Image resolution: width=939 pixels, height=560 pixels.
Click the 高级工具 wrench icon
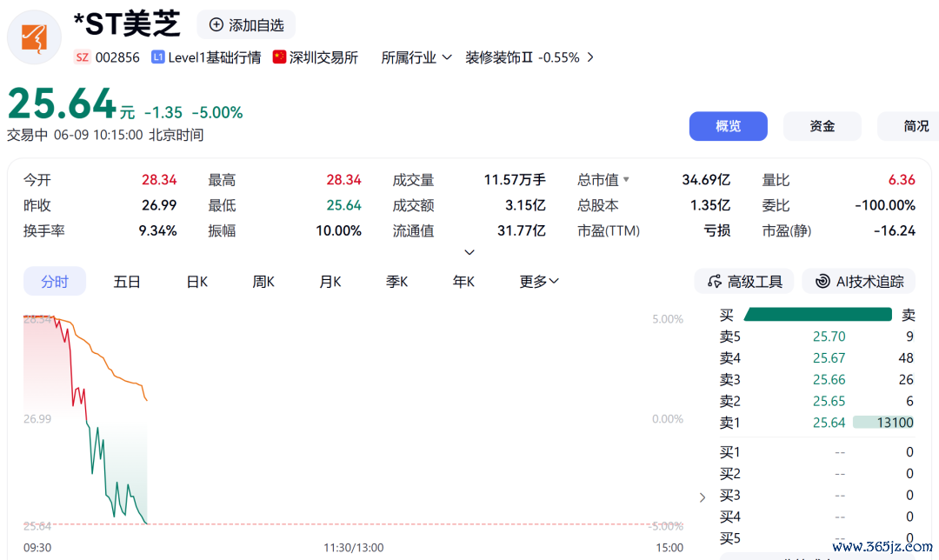pos(714,282)
